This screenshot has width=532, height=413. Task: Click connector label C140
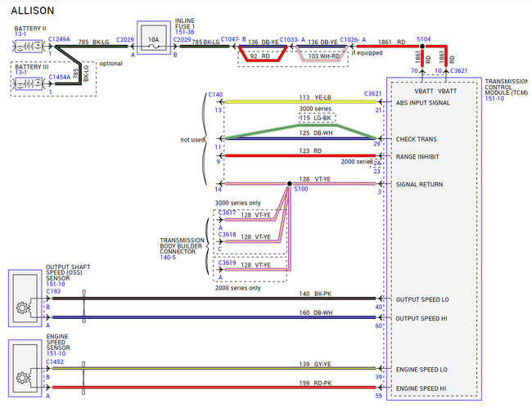(215, 95)
